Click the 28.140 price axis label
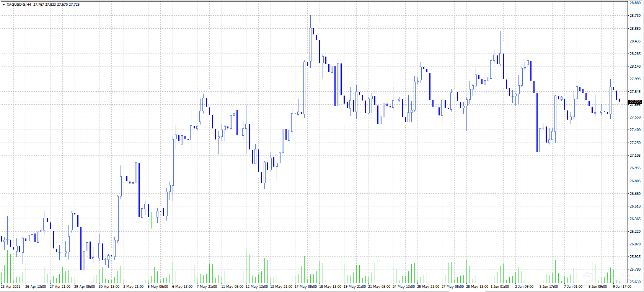The image size is (644, 292). [x=635, y=67]
